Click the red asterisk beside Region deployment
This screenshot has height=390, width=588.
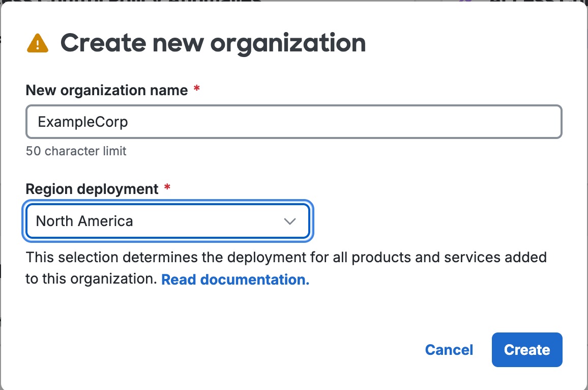point(167,188)
